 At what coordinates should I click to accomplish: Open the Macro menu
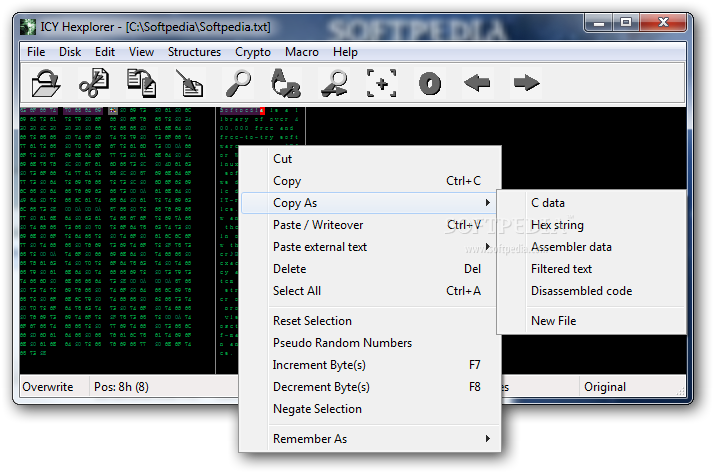point(302,52)
